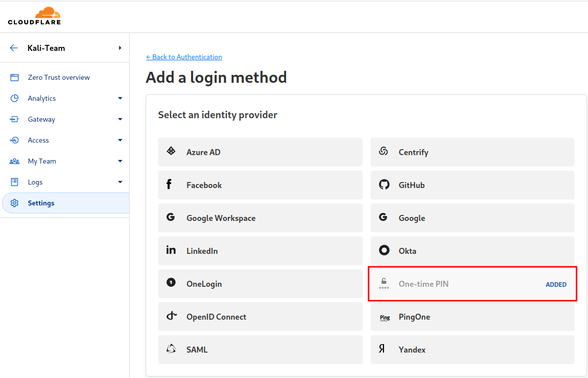588x378 pixels.
Task: Click the One-time PIN provider card
Action: [x=472, y=284]
